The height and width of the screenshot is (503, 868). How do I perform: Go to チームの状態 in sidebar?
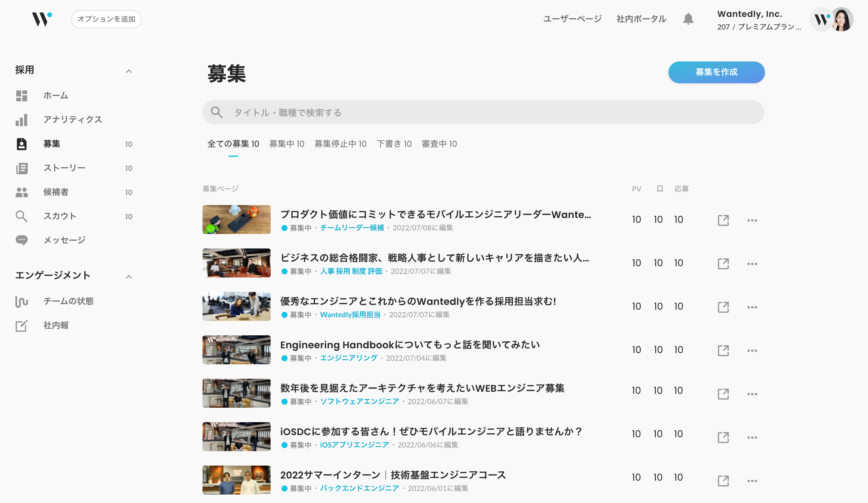click(x=68, y=302)
